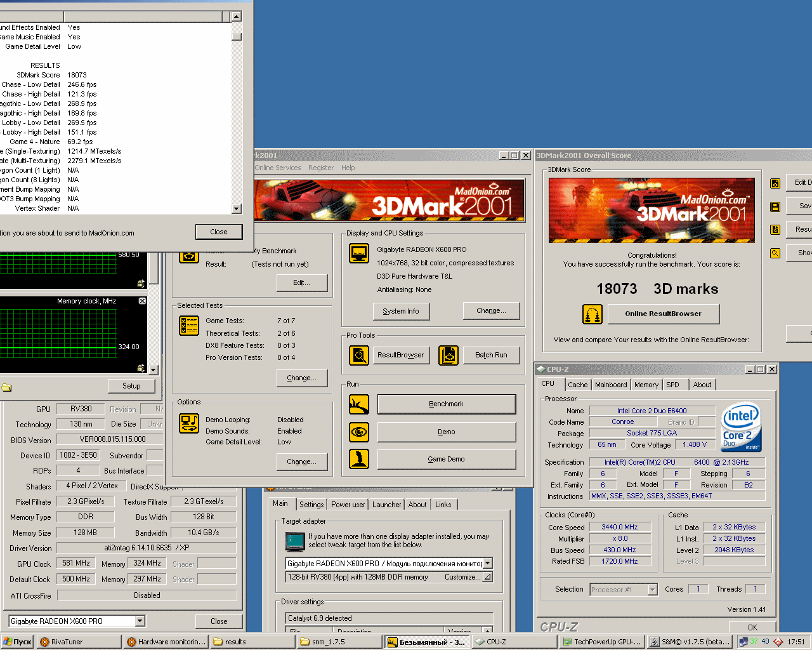Click the Benchmark button in Run section
This screenshot has height=650, width=812.
(x=447, y=404)
